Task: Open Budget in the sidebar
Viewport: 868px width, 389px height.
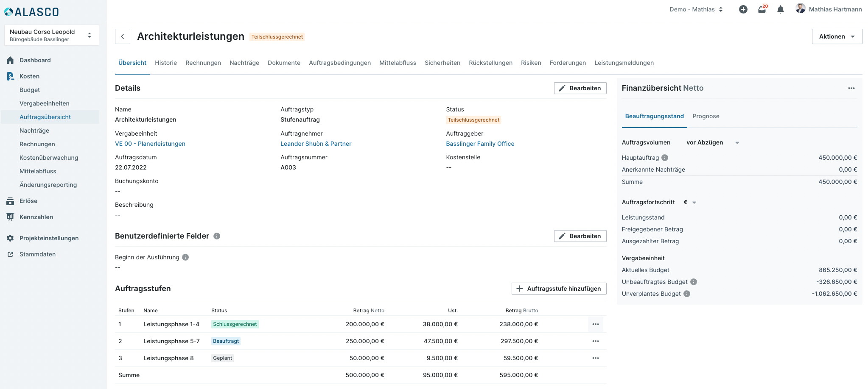Action: coord(30,90)
